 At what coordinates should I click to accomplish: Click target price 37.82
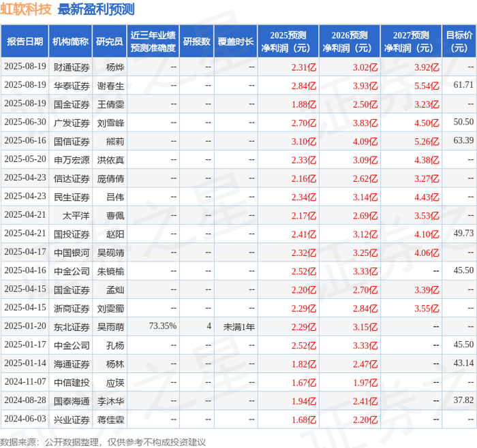[x=463, y=400]
